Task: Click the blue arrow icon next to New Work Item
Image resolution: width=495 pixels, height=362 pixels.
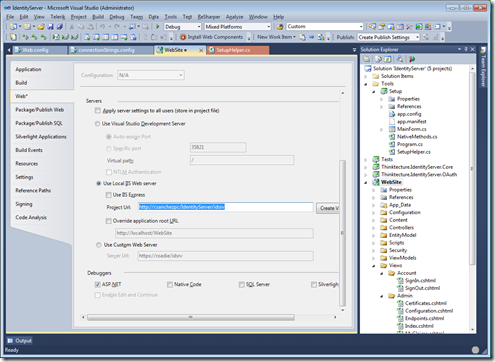Action: pyautogui.click(x=311, y=37)
